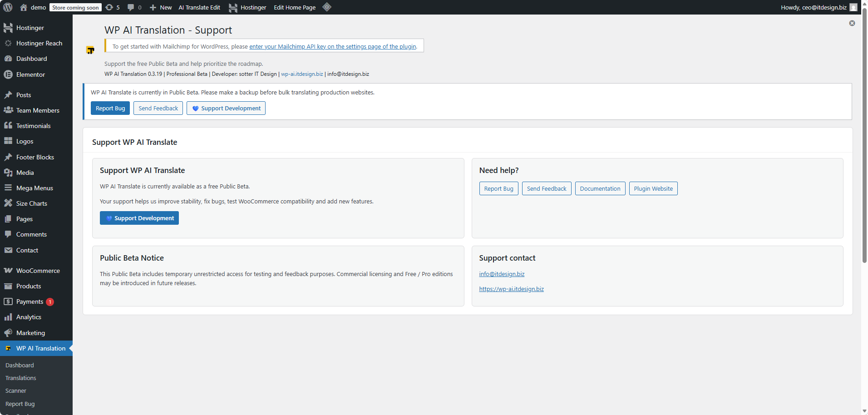Click the Logos grid icon
Image resolution: width=868 pixels, height=415 pixels.
8,141
